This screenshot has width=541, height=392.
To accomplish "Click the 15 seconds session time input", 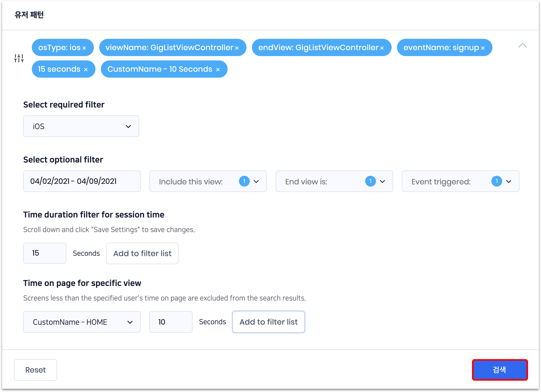I will (x=44, y=253).
